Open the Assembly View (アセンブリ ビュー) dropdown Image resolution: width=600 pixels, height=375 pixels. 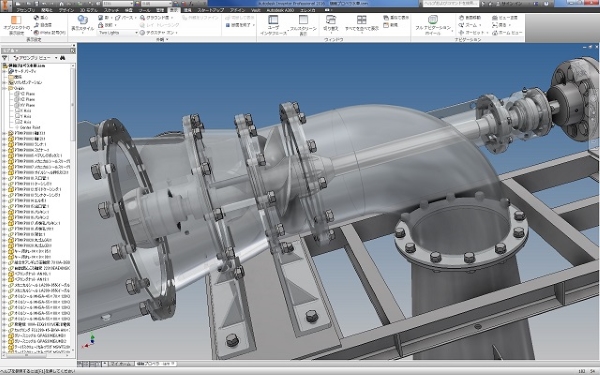[x=35, y=58]
